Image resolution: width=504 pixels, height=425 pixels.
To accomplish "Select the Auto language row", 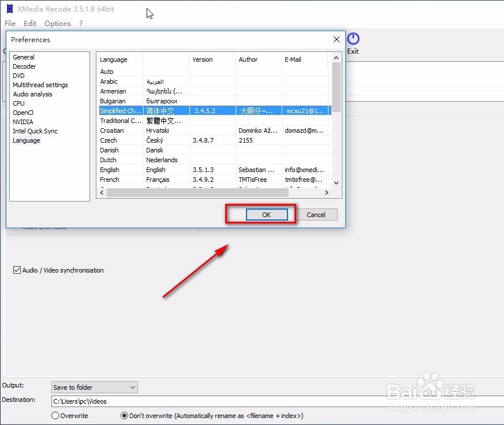I will (214, 72).
